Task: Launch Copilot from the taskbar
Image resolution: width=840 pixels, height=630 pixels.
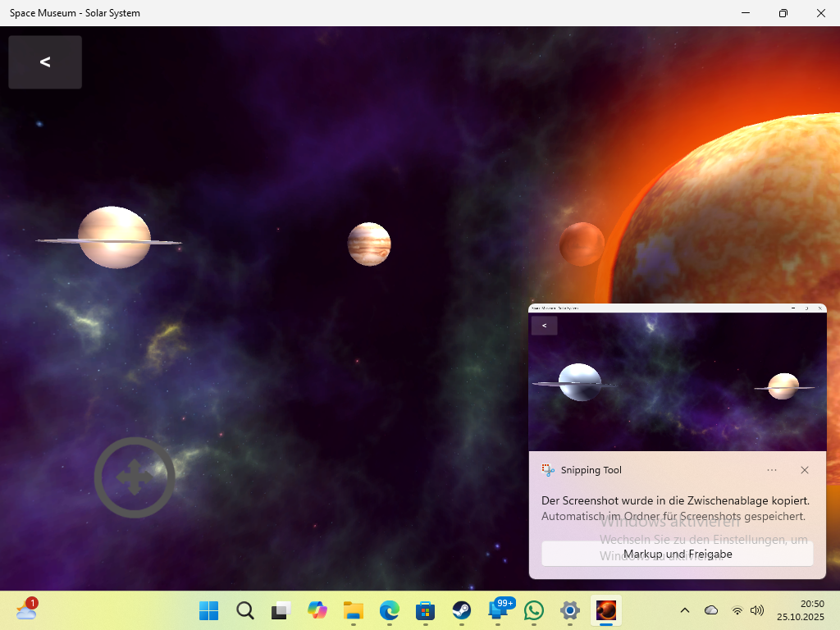Action: click(x=317, y=610)
